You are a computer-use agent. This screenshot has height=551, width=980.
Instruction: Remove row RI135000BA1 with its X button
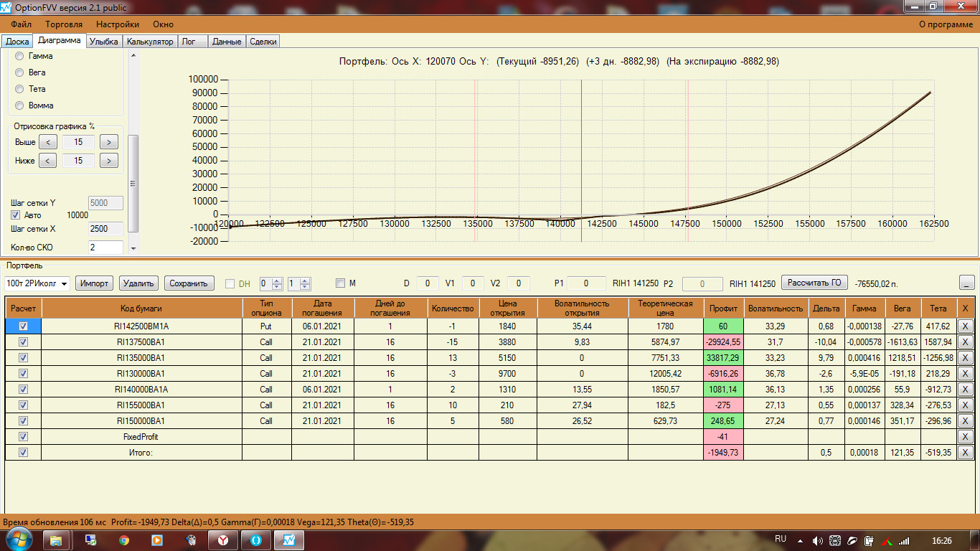965,357
